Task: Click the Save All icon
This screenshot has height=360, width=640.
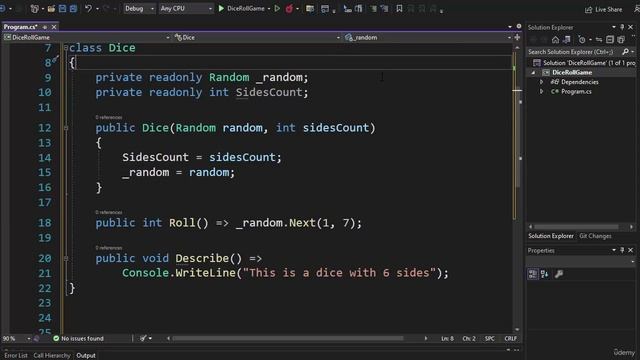Action: tap(73, 9)
